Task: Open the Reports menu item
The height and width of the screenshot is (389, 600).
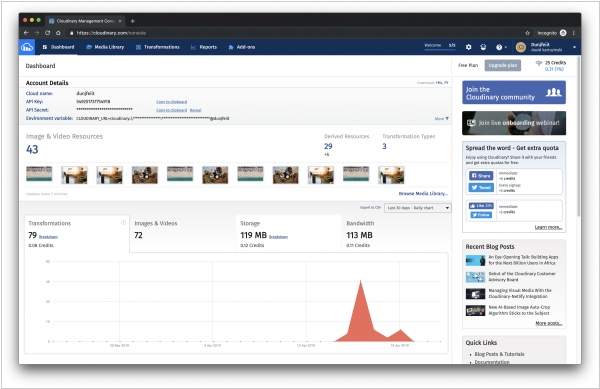Action: tap(204, 47)
